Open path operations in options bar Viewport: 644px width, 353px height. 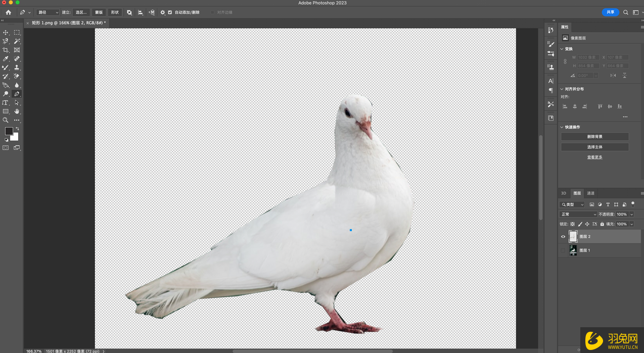tap(129, 12)
